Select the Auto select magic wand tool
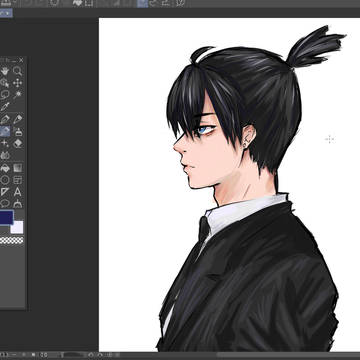Viewport: 360px width, 360px height. click(x=18, y=95)
